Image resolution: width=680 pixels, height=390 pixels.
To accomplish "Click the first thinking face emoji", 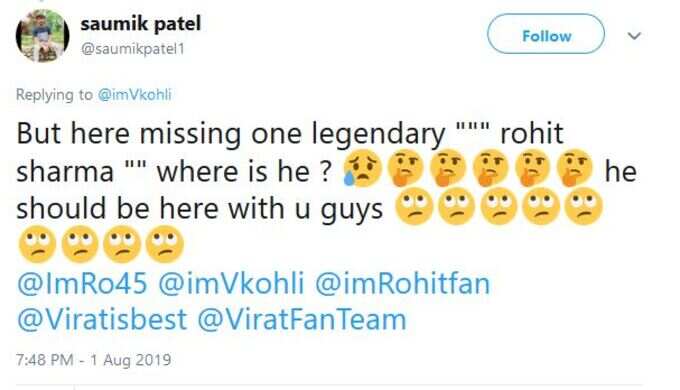I will (x=405, y=169).
